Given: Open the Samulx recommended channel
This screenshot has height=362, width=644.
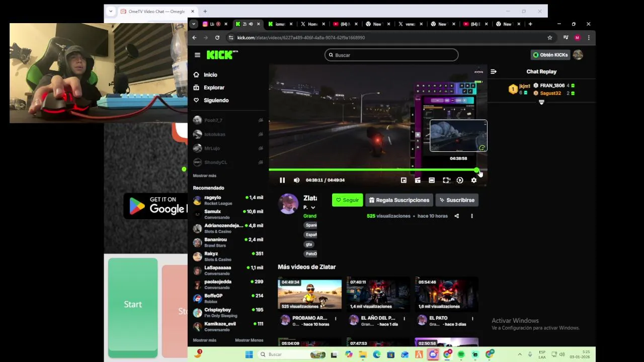Looking at the screenshot, I should point(228,214).
